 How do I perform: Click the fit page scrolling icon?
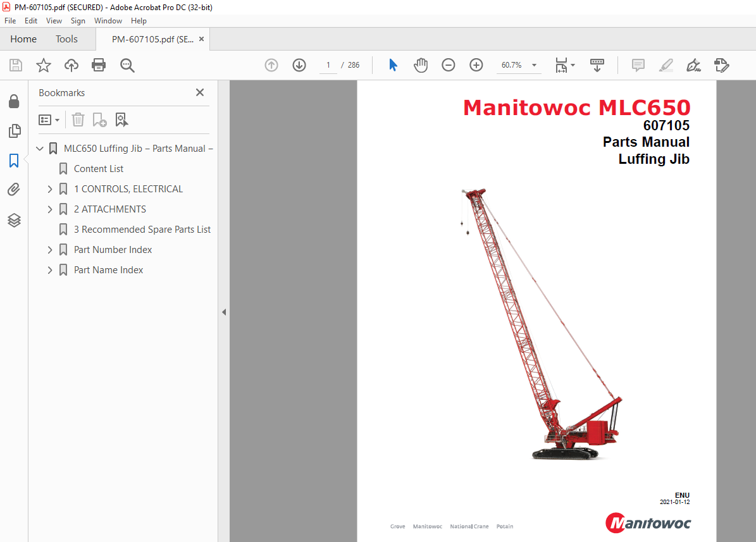[x=561, y=65]
